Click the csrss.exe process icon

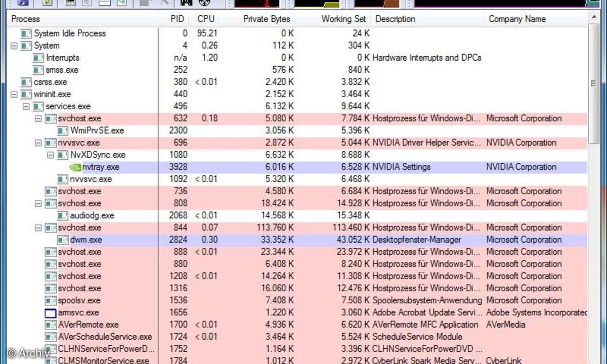point(26,82)
